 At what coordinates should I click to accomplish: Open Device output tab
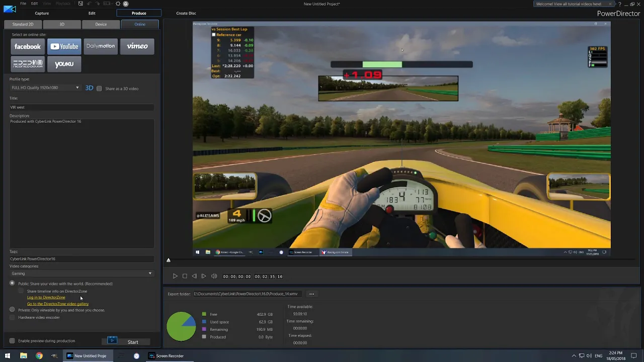(101, 24)
